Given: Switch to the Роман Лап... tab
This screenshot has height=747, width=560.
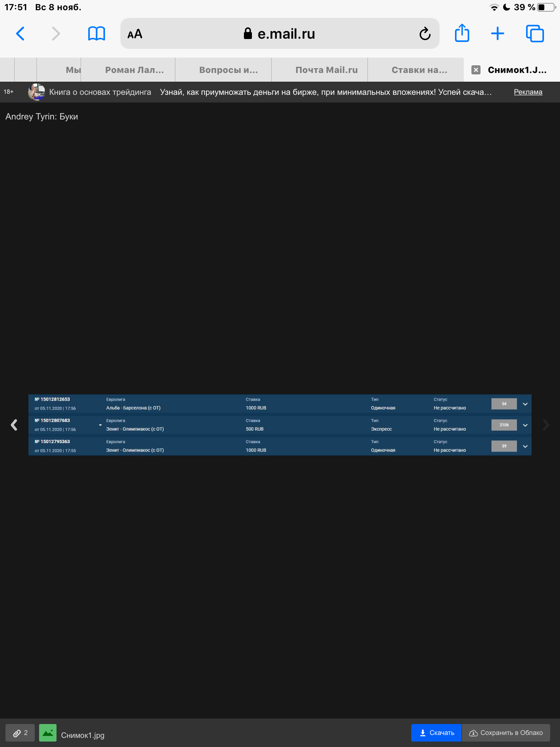Looking at the screenshot, I should tap(134, 70).
